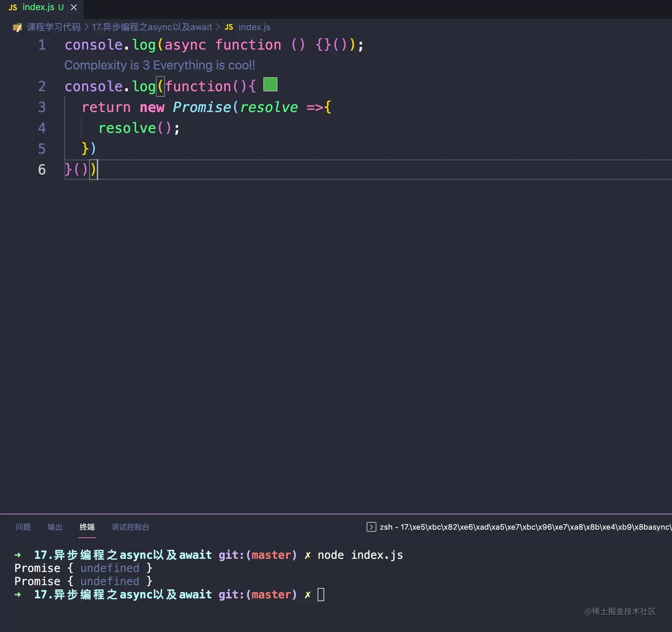Click line number 2 in gutter
This screenshot has height=632, width=672.
pyautogui.click(x=42, y=86)
